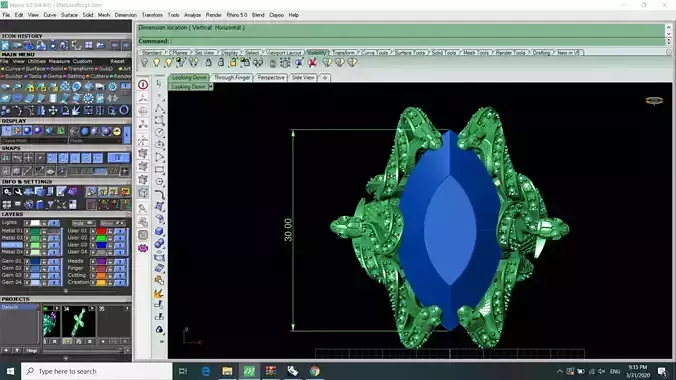Click the four-viewport layout icon in Icon History
The image size is (676, 380).
pos(88,45)
